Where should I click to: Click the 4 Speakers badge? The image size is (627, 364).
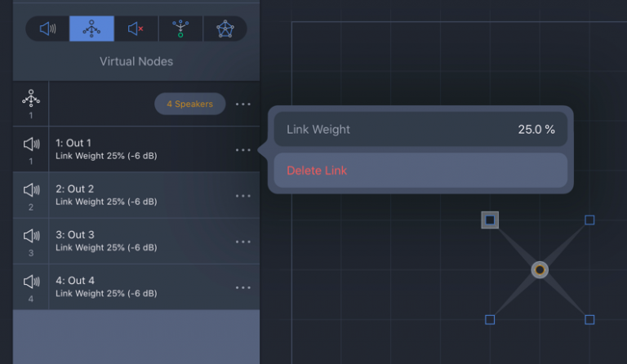189,104
